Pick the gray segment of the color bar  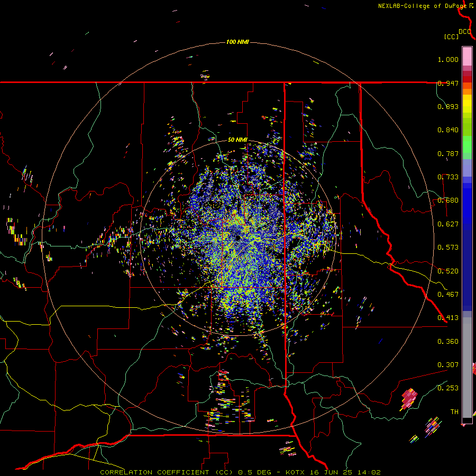[x=467, y=368]
